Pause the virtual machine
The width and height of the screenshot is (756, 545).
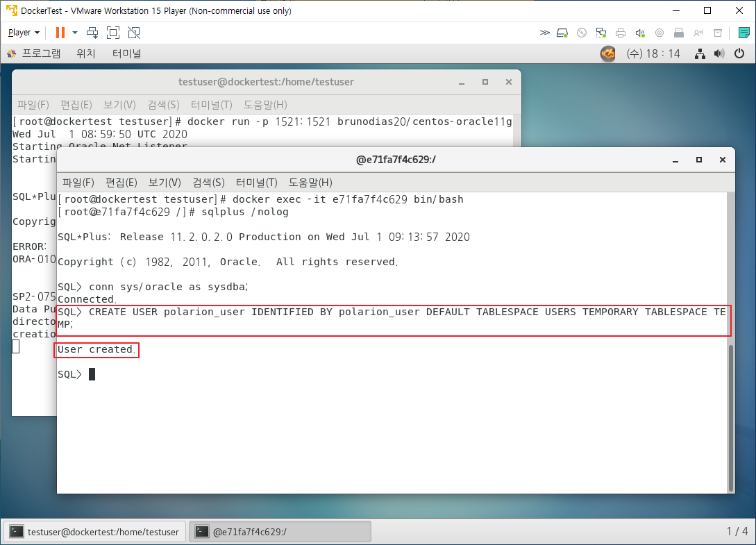tap(60, 33)
